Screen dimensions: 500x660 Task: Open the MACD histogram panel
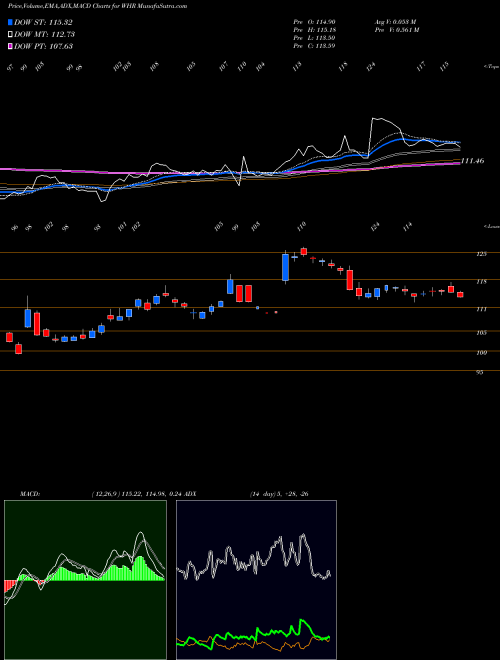tap(85, 580)
